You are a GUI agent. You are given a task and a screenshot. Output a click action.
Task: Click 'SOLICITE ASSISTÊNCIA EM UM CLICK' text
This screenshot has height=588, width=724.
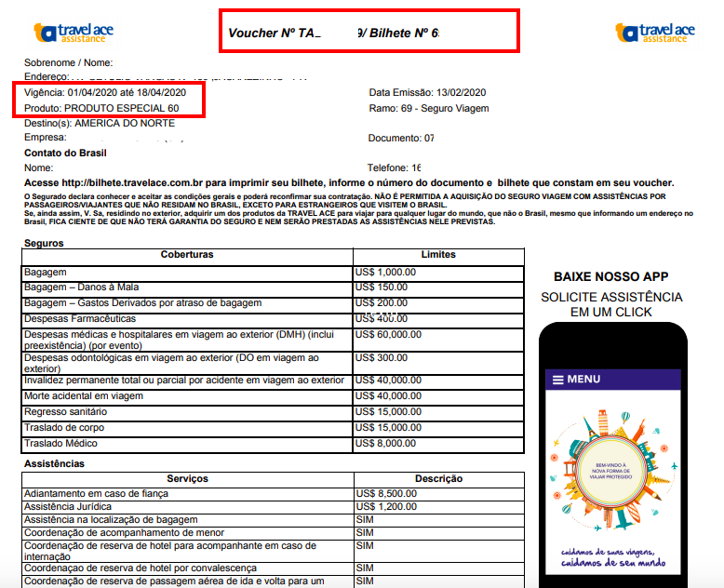click(611, 304)
